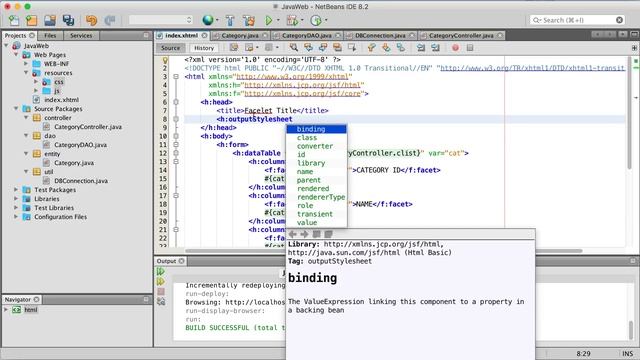
Task: Click the Find Previous Occurrence icon
Action: coord(308,48)
